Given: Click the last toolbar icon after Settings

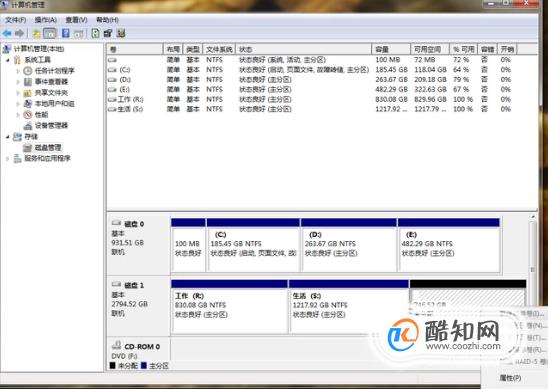Looking at the screenshot, I should click(x=121, y=34).
